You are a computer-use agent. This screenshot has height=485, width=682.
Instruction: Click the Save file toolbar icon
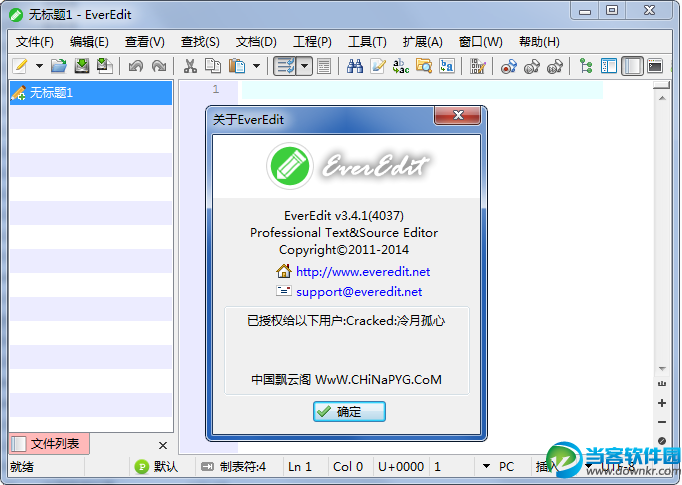tap(82, 66)
